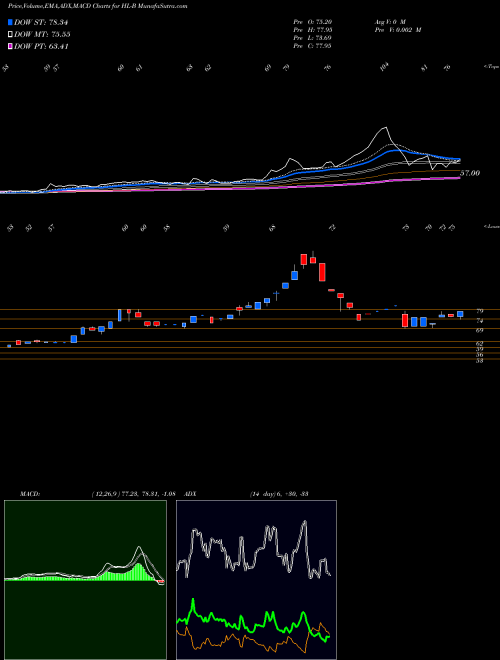The width and height of the screenshot is (500, 660).
Task: Click the thick blue EMA line near its peak
Action: pos(395,150)
